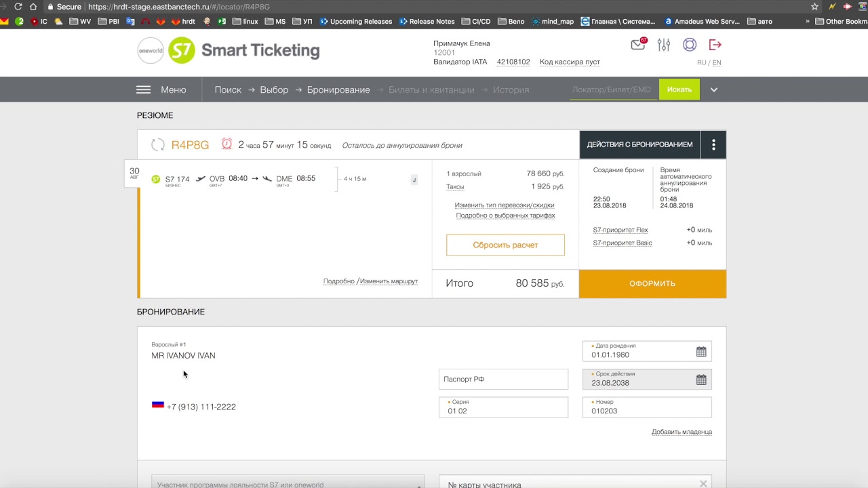The width and height of the screenshot is (868, 488).
Task: Click the passport Номер field
Action: tap(647, 407)
